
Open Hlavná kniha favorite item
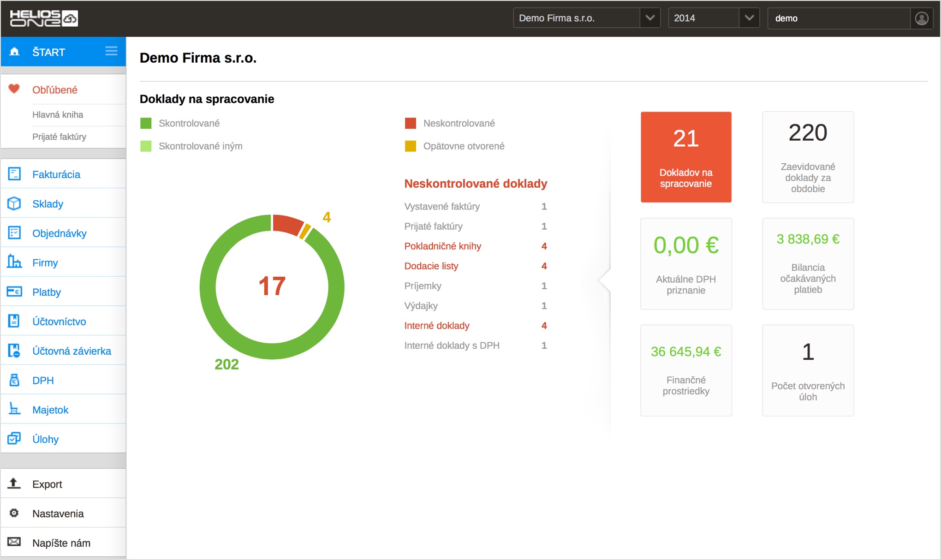coord(58,114)
